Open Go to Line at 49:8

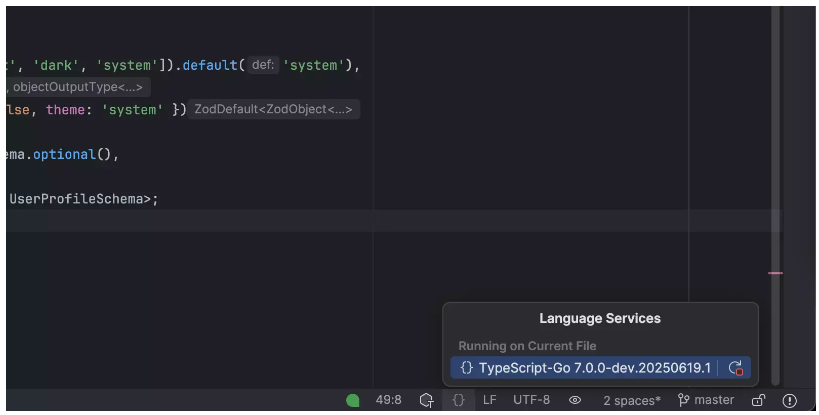[389, 400]
